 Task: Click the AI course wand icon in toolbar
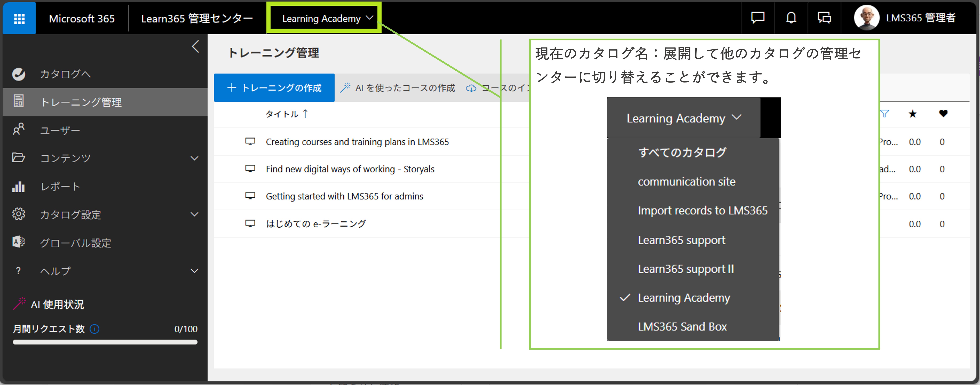345,88
